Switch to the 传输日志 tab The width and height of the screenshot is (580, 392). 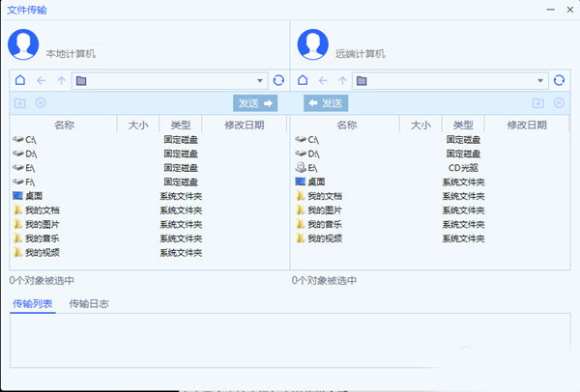click(x=89, y=304)
